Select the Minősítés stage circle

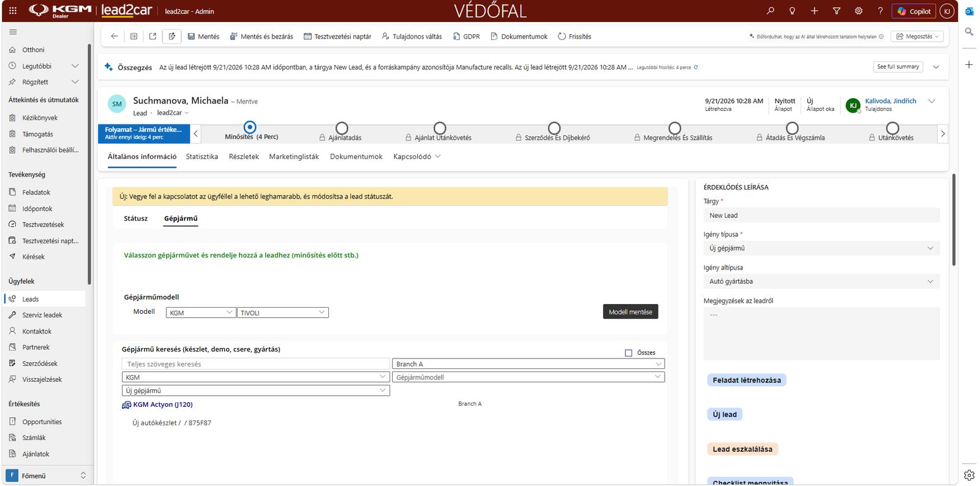coord(250,127)
